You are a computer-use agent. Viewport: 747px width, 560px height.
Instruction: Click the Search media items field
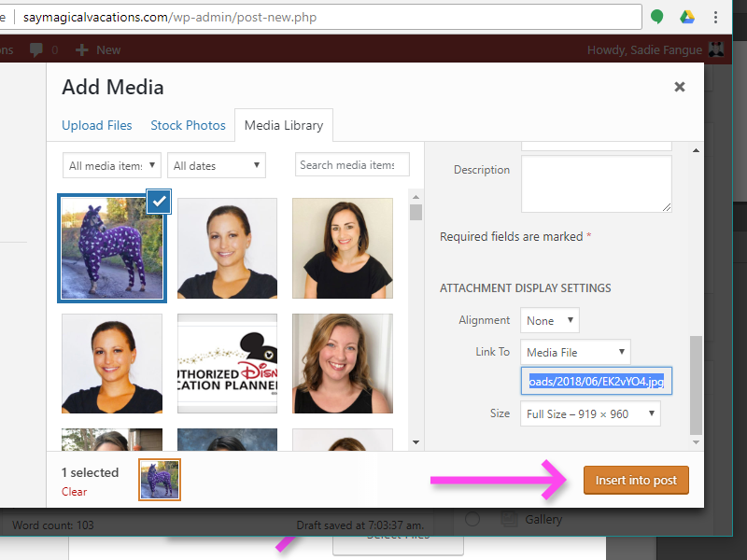(x=352, y=165)
